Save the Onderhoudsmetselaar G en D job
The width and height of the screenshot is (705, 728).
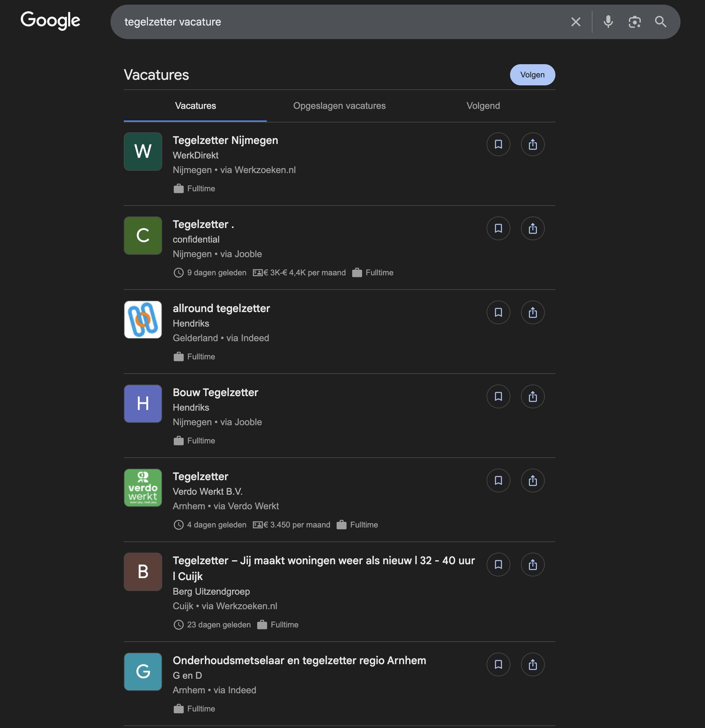pyautogui.click(x=498, y=664)
